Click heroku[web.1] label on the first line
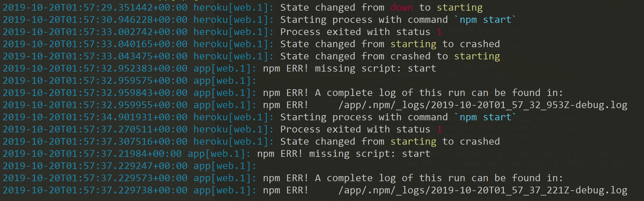Image resolution: width=644 pixels, height=201 pixels. [234, 8]
